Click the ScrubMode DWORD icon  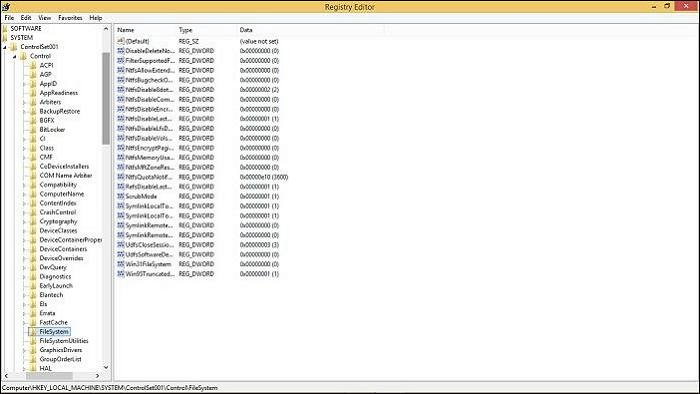[121, 196]
